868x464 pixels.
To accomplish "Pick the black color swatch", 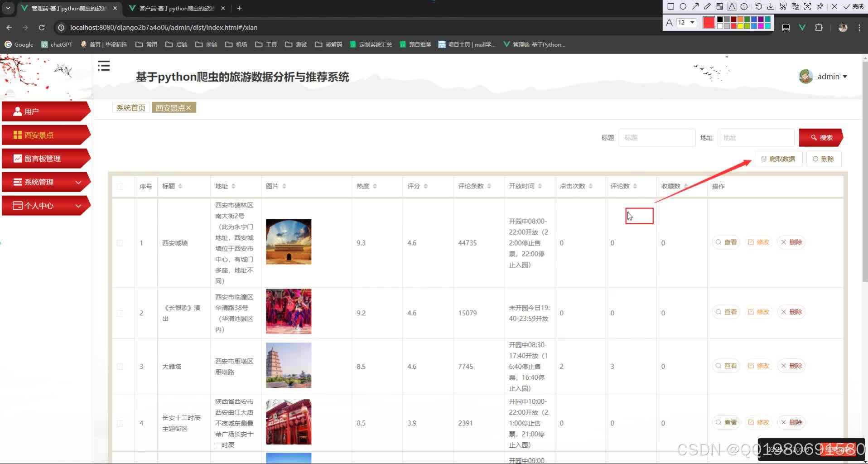I will [x=720, y=19].
